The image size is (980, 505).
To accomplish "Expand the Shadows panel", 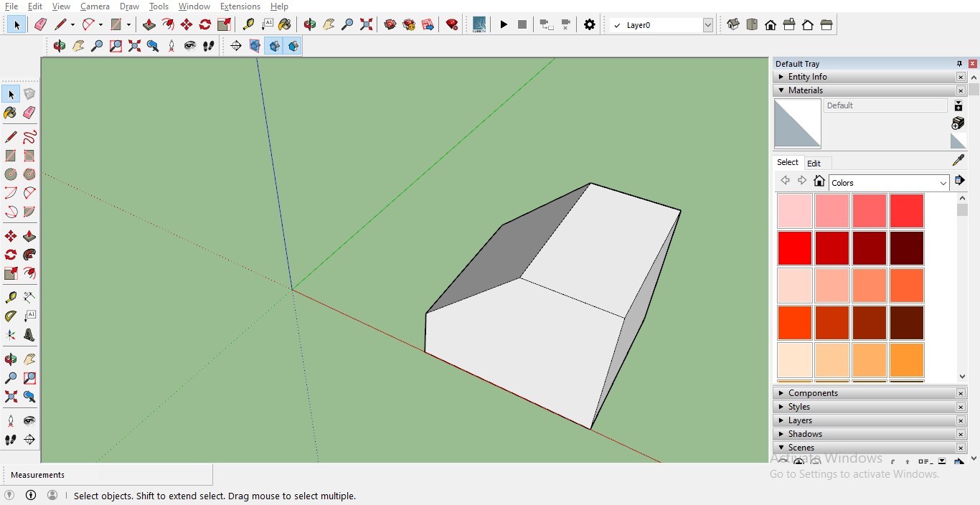I will (805, 434).
